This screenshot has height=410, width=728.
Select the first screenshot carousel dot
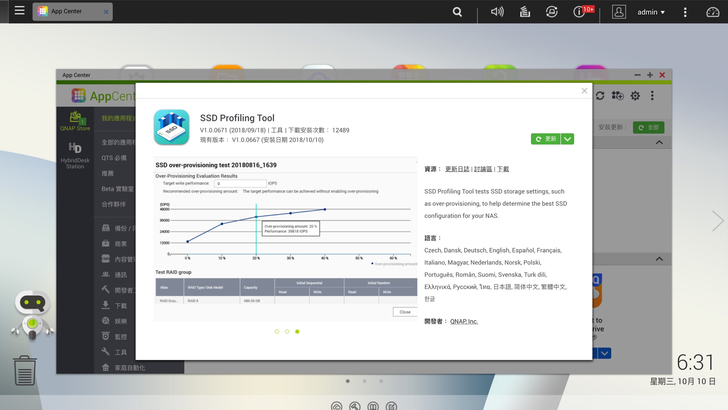(275, 331)
